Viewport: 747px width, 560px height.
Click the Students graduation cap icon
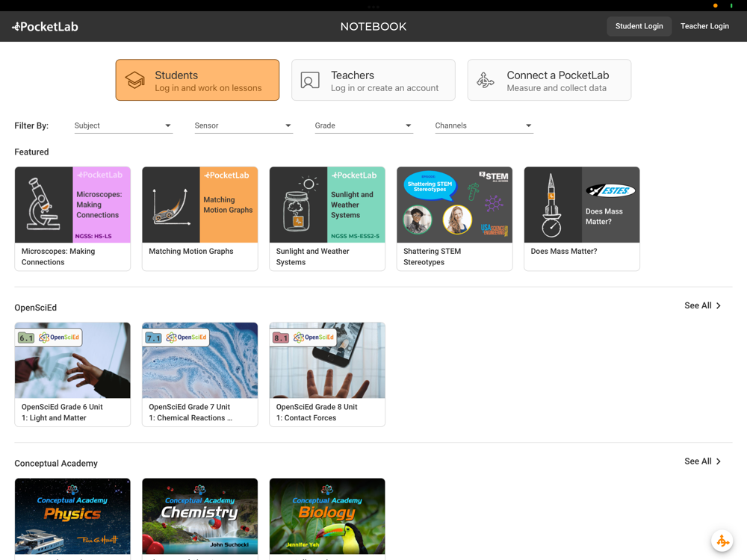(x=134, y=80)
